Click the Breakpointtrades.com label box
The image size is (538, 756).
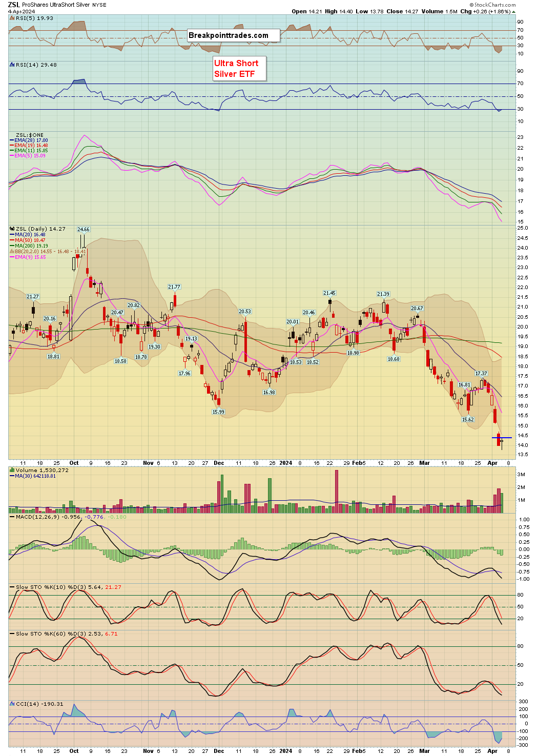pyautogui.click(x=233, y=35)
